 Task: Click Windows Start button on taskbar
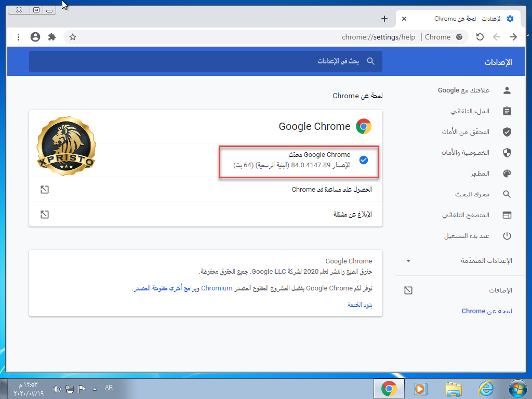(x=518, y=389)
